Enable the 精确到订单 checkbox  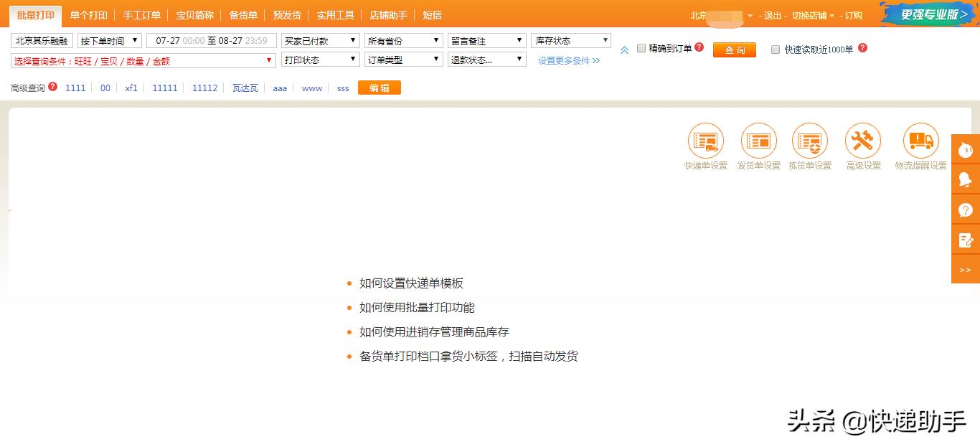coord(641,50)
